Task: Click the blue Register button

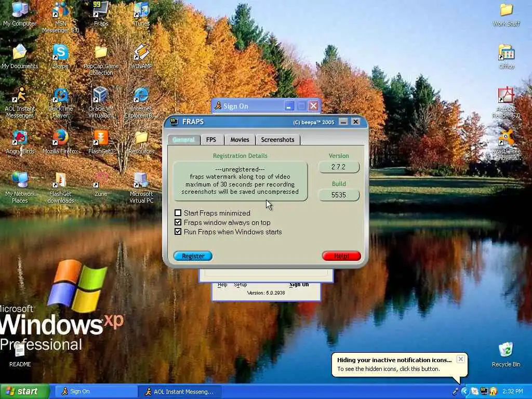Action: click(x=193, y=256)
